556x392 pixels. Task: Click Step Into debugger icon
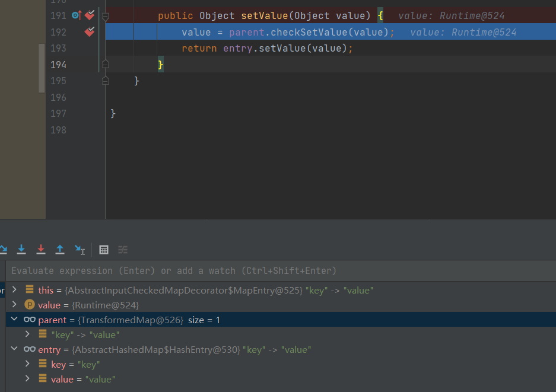pyautogui.click(x=21, y=250)
